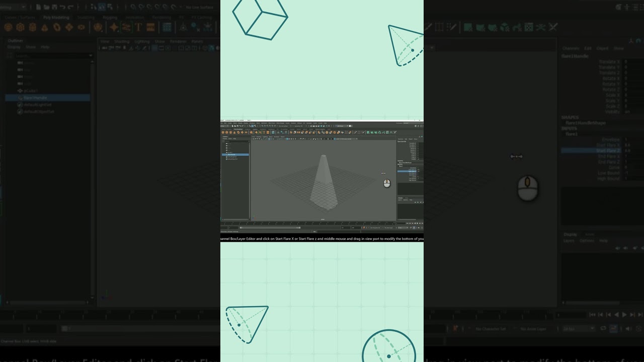
Task: Create a polygon cylinder from small window's shelf
Action: pyautogui.click(x=230, y=132)
